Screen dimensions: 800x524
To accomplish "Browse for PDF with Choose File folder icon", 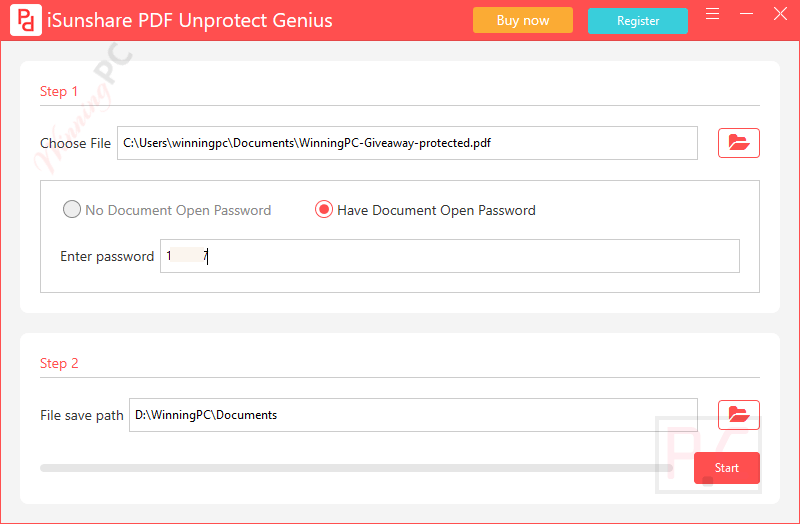I will (739, 143).
